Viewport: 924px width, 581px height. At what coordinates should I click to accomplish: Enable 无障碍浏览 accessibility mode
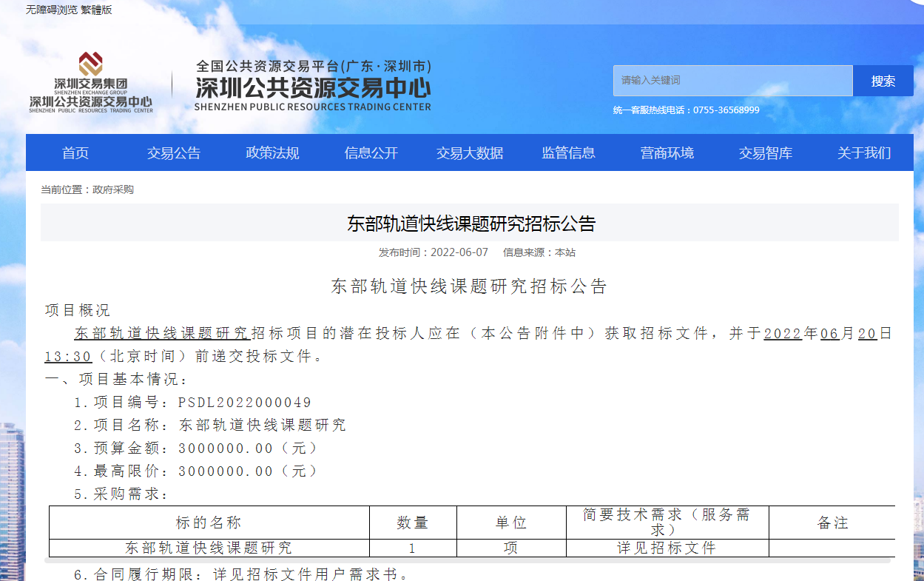52,10
